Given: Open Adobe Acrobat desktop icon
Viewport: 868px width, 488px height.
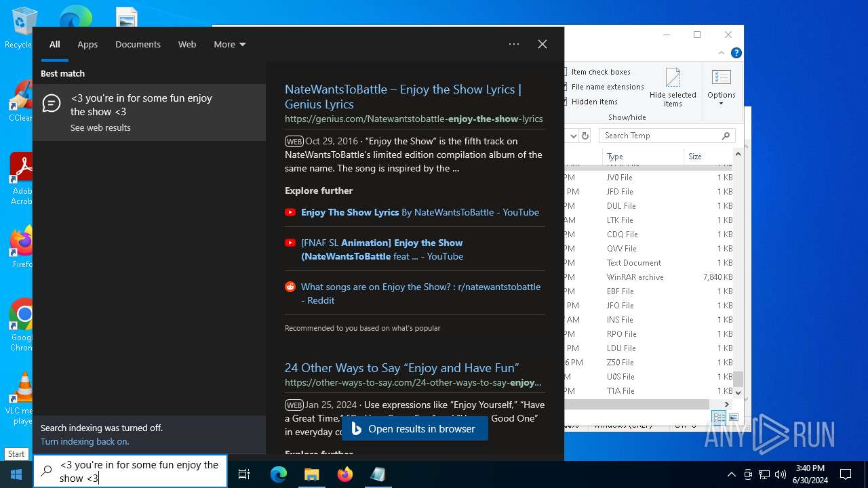Looking at the screenshot, I should pyautogui.click(x=20, y=178).
